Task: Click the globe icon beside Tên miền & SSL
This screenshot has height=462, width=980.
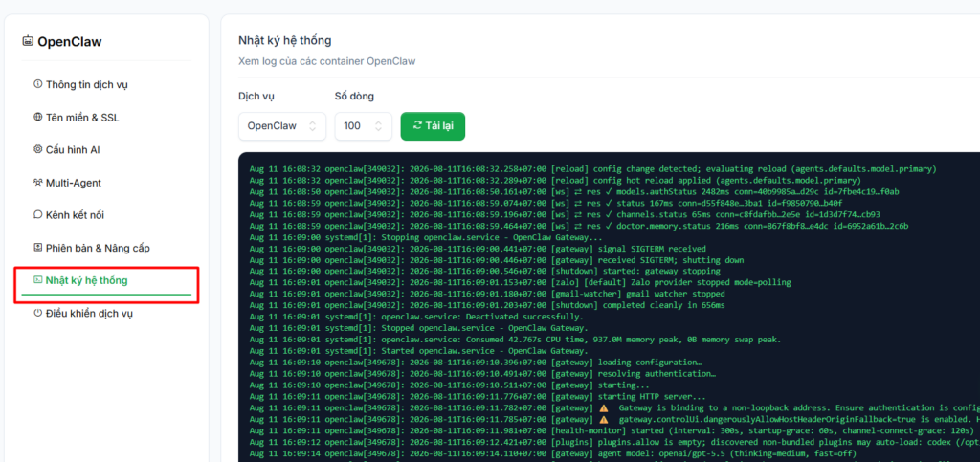Action: 37,117
